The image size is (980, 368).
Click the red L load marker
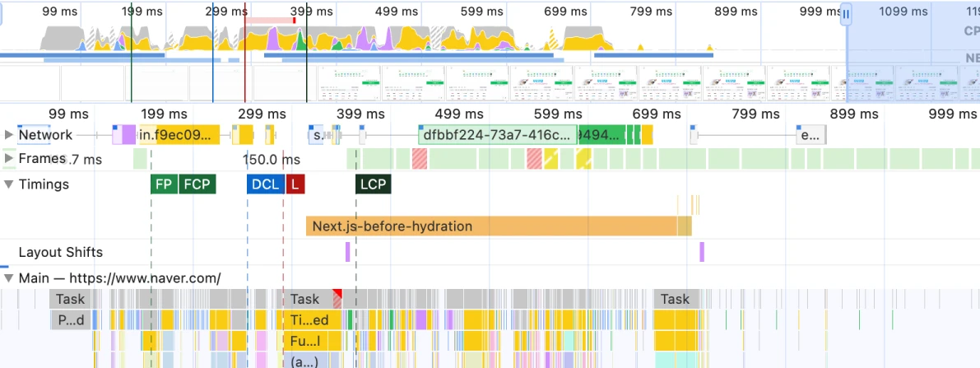[295, 184]
